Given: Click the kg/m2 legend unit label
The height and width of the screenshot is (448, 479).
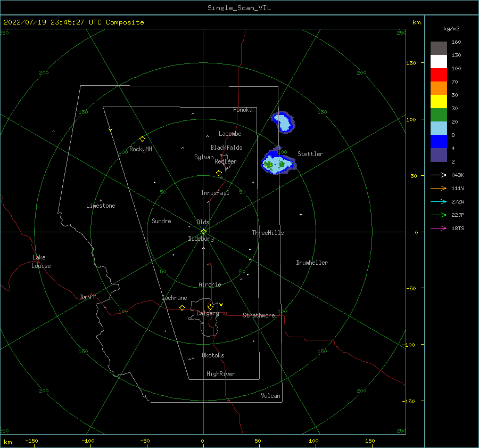Looking at the screenshot, I should click(451, 29).
